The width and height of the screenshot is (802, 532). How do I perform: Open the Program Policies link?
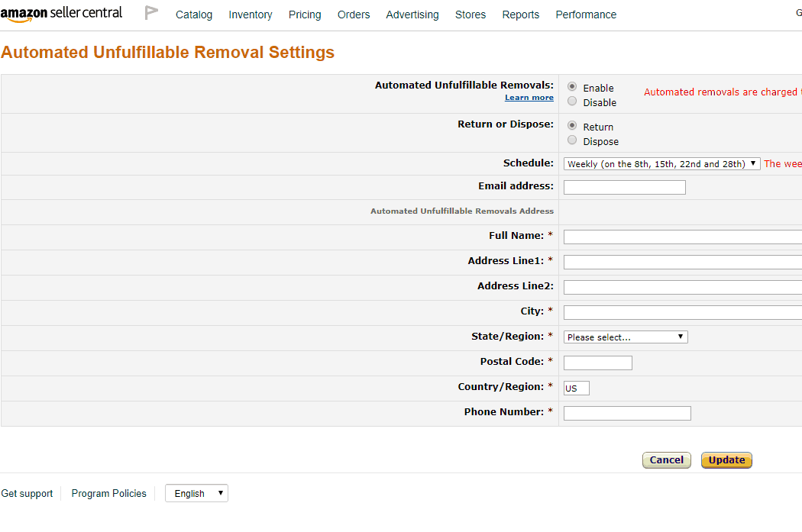(x=109, y=494)
